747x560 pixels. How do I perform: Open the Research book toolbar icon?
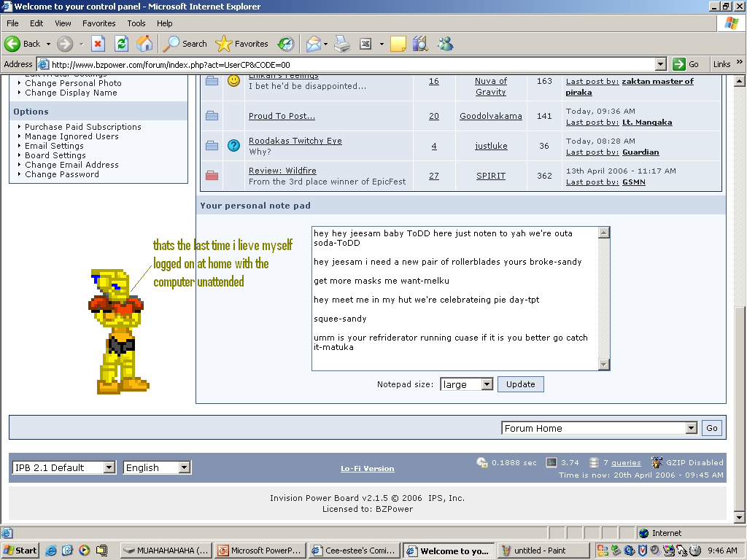tap(420, 44)
